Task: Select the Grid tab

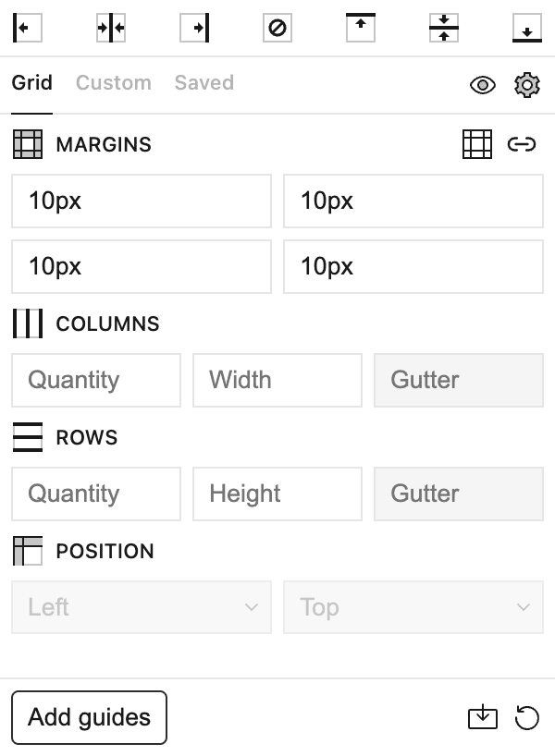Action: [x=31, y=83]
